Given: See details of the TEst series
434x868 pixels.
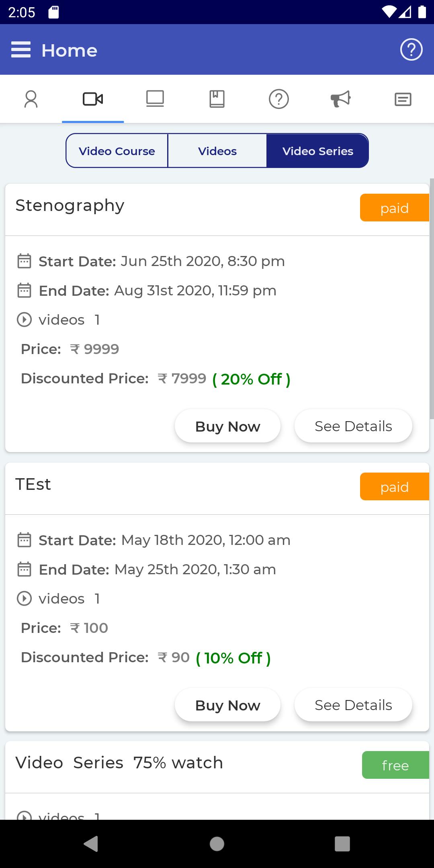Looking at the screenshot, I should pos(353,705).
